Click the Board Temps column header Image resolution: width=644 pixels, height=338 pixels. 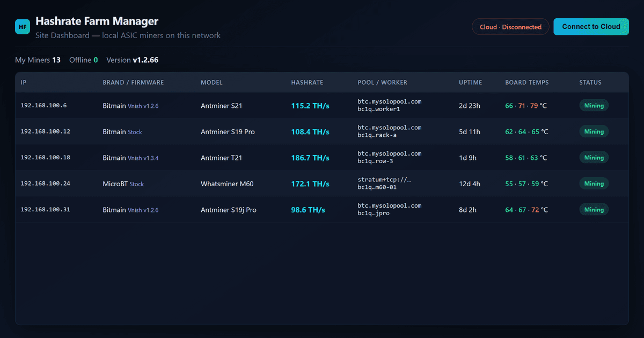[527, 83]
